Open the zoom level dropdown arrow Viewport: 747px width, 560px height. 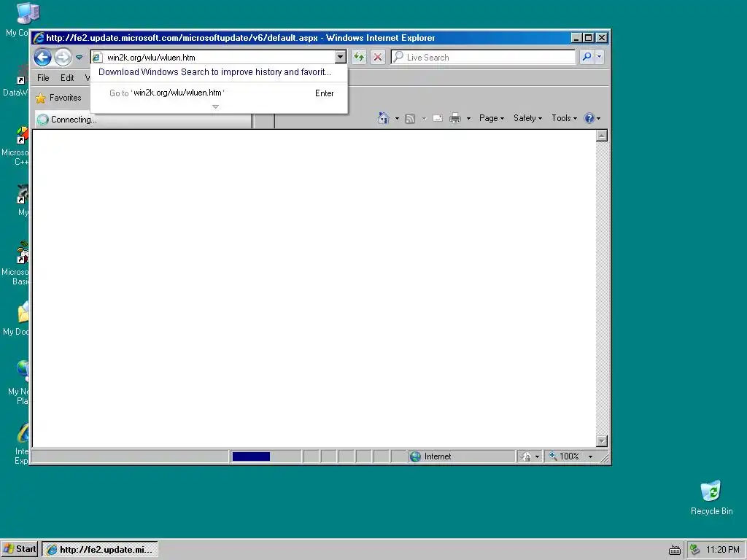[591, 456]
